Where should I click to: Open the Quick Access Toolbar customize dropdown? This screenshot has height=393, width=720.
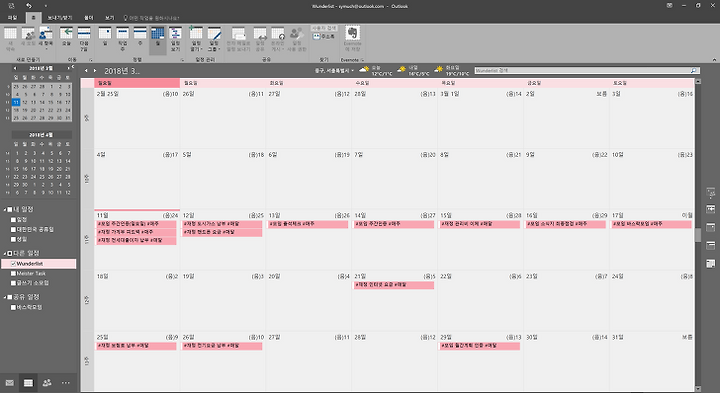45,6
